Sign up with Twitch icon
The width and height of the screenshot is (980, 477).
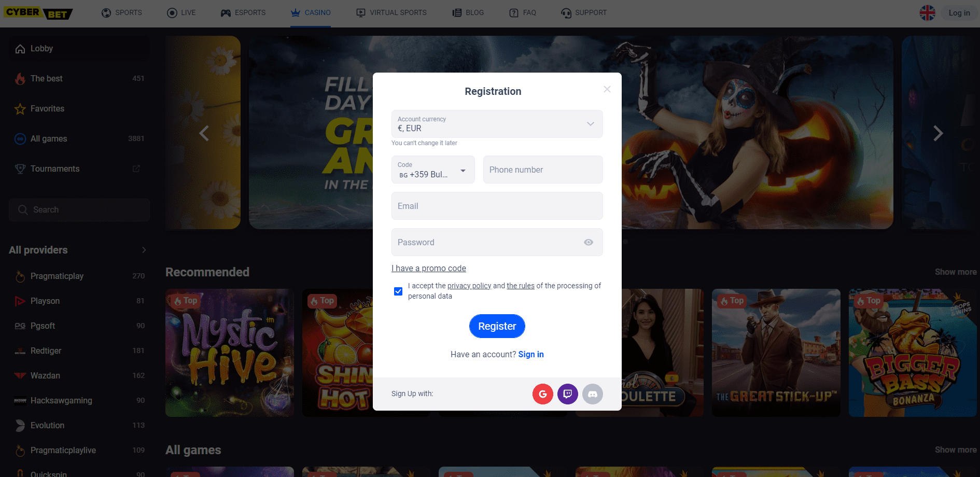tap(567, 394)
